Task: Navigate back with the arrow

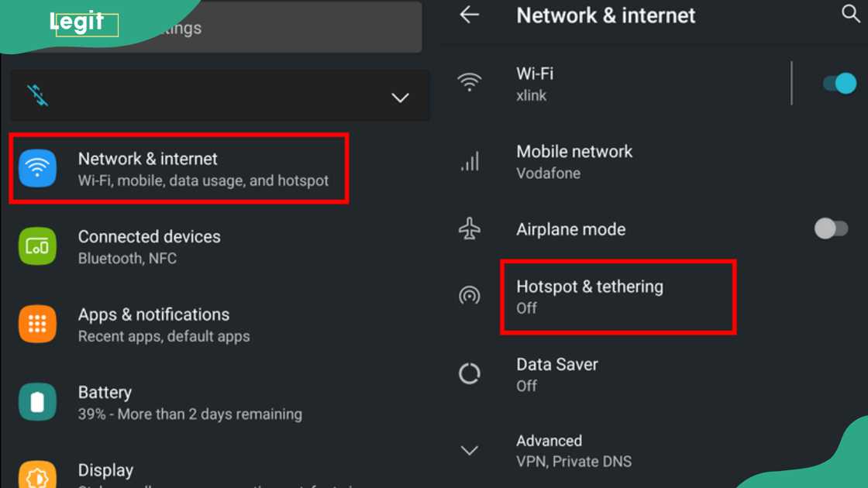Action: tap(470, 15)
